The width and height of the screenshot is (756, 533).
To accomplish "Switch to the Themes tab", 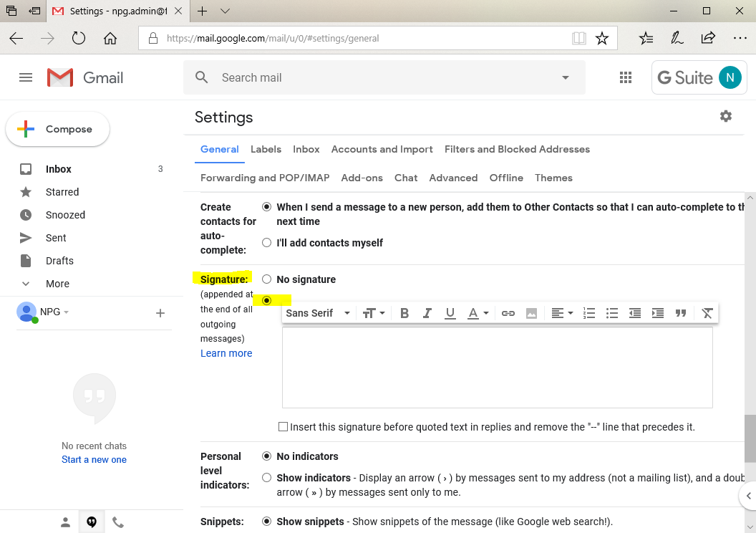I will tap(553, 178).
